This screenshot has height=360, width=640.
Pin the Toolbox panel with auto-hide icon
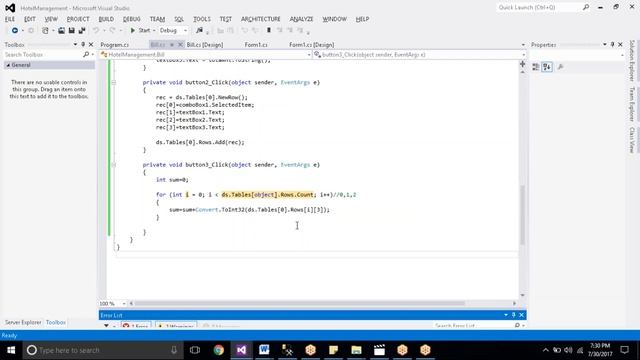point(83,44)
